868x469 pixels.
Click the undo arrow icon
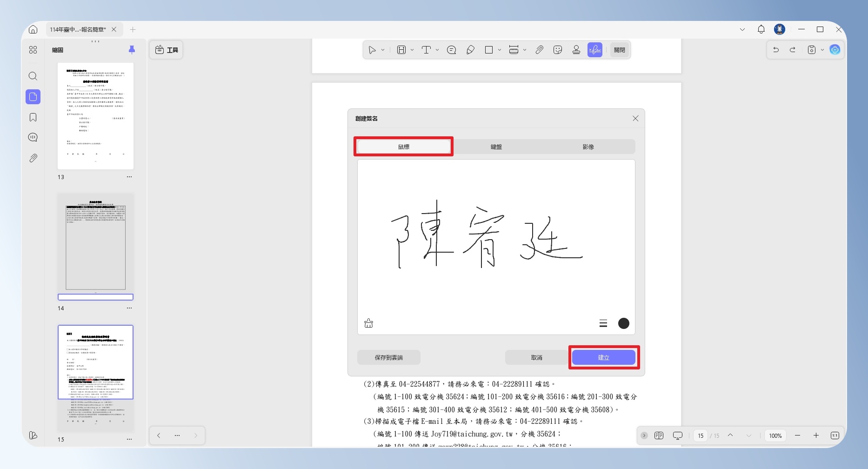pyautogui.click(x=776, y=50)
